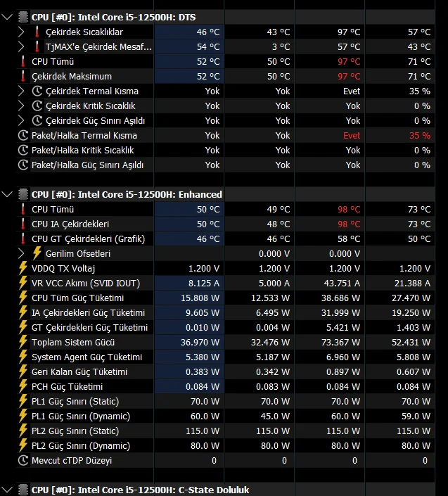Click thermometer icon of DTS CPU Tümü
The image size is (448, 496).
point(23,61)
